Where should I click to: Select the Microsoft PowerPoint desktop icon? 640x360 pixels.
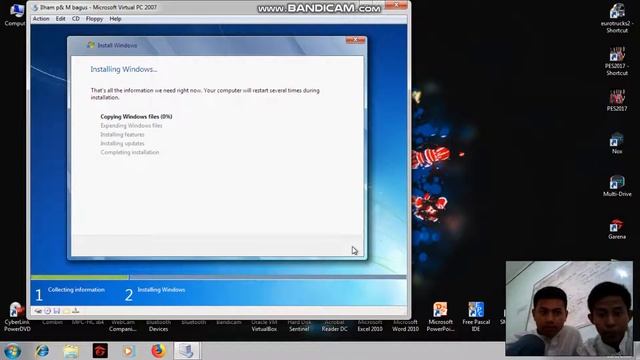pos(440,317)
